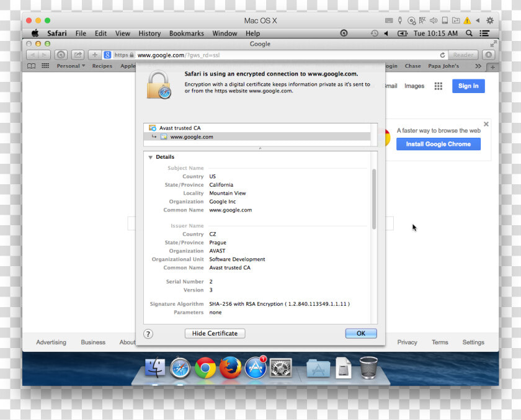Click the Time Machine menu bar icon
The height and width of the screenshot is (420, 521).
(375, 34)
